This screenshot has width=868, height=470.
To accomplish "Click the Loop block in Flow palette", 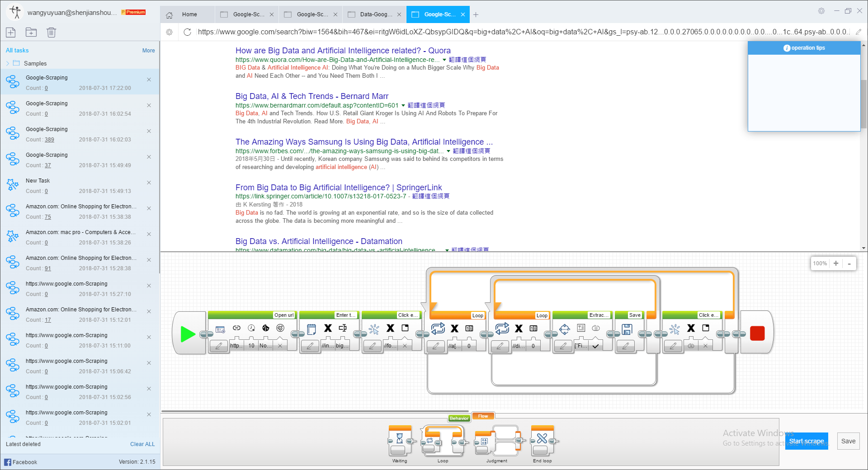I will pos(443,441).
